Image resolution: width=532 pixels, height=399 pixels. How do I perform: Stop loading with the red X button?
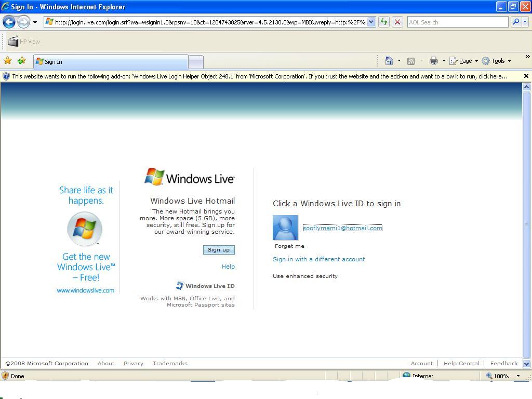(x=397, y=22)
